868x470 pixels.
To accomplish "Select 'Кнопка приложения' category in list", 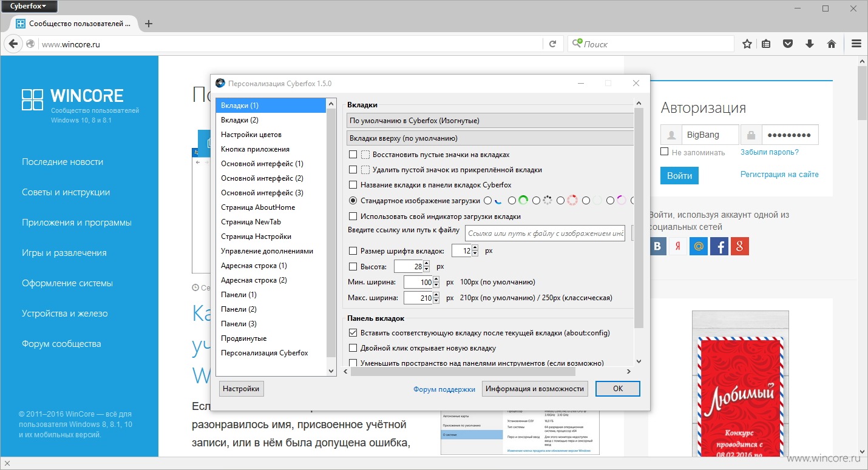I will (271, 149).
